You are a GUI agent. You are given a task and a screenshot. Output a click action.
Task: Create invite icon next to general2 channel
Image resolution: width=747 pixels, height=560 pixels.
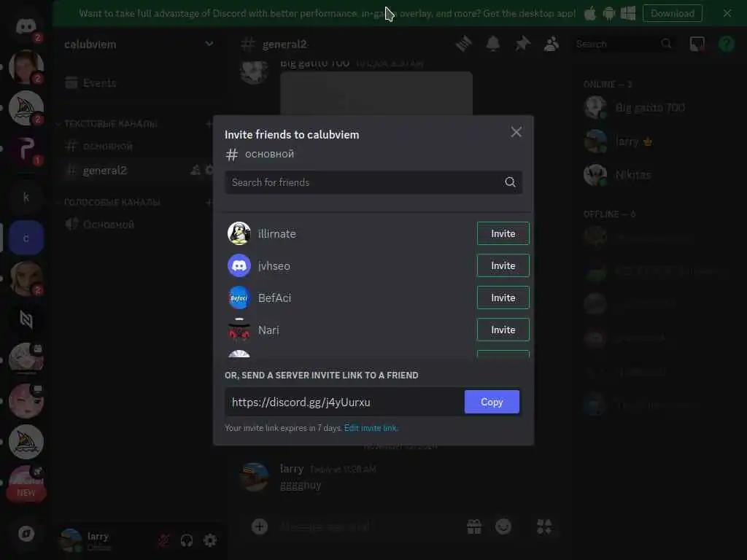point(196,170)
